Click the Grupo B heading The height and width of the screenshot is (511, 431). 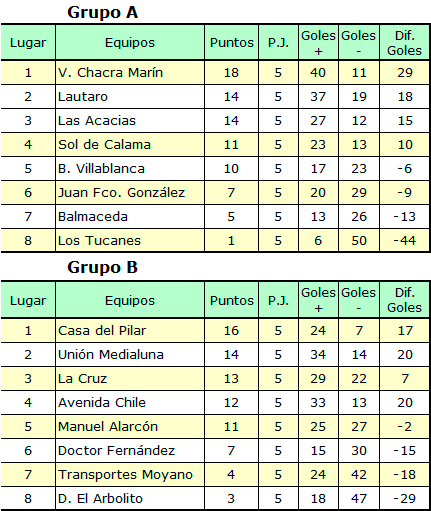pos(102,267)
